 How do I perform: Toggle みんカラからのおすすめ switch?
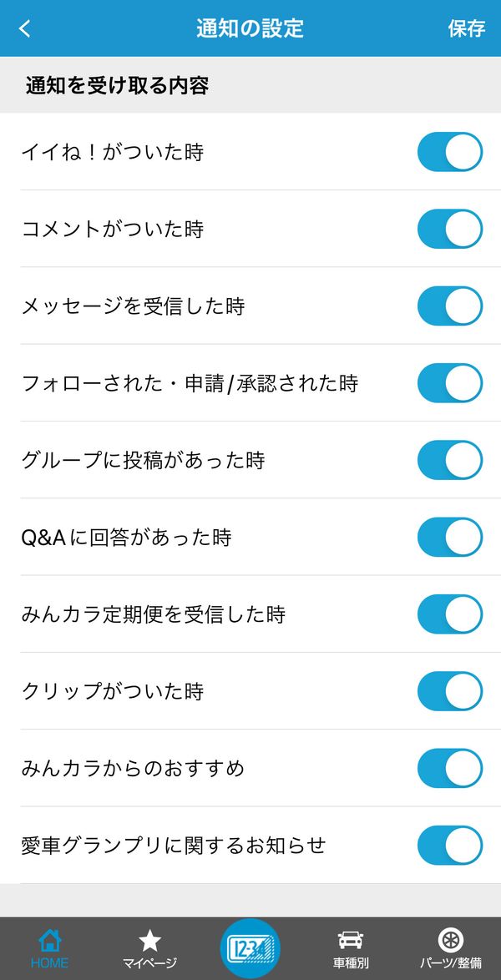pos(450,768)
